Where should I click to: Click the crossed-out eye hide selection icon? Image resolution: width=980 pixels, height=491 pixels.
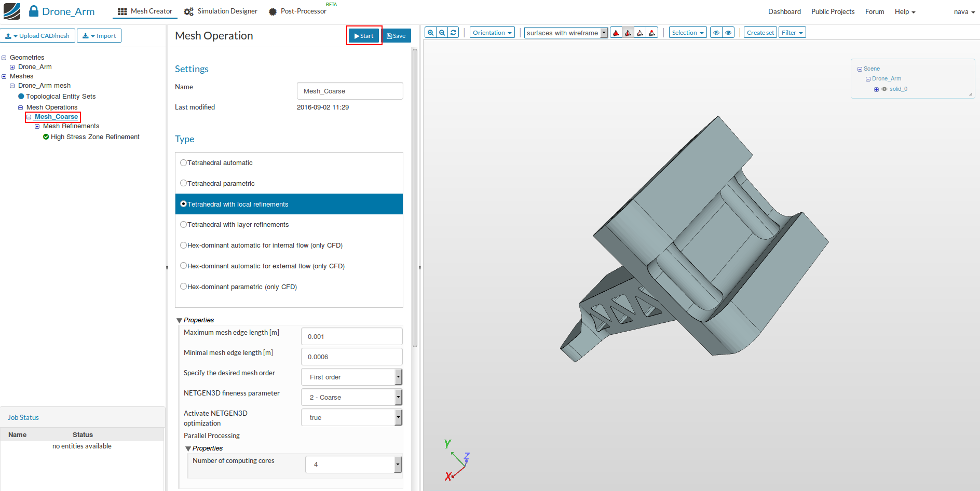point(716,33)
